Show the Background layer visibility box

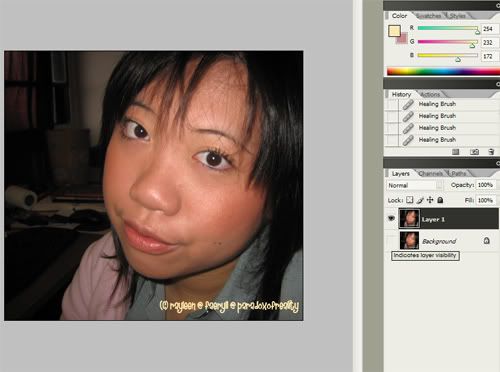(x=391, y=240)
